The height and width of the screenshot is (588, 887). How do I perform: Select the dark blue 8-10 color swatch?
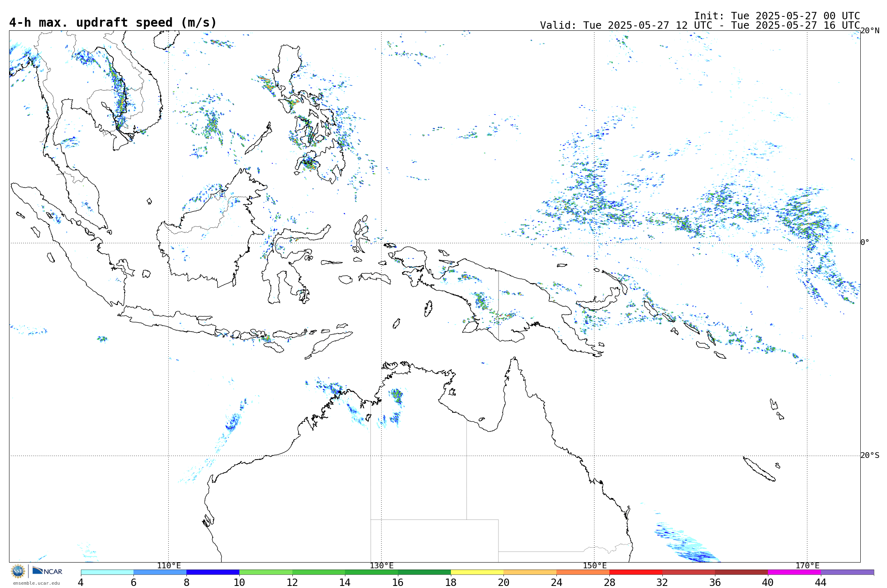(x=213, y=572)
